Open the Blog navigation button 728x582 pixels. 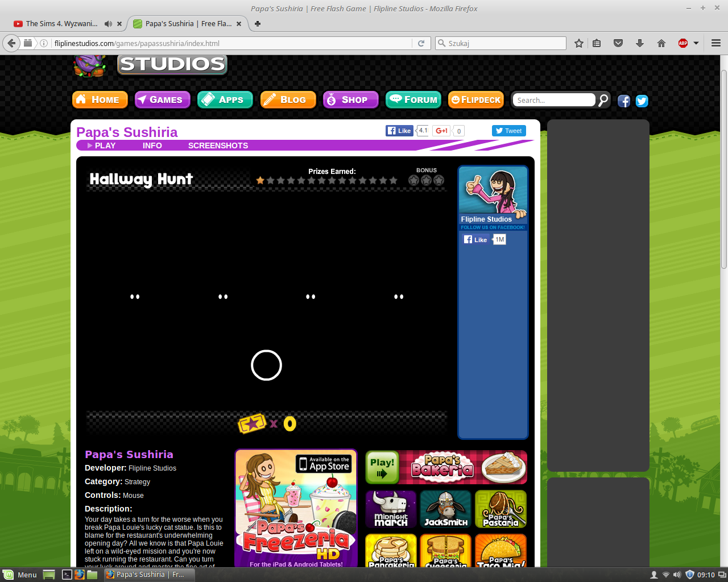pyautogui.click(x=288, y=99)
